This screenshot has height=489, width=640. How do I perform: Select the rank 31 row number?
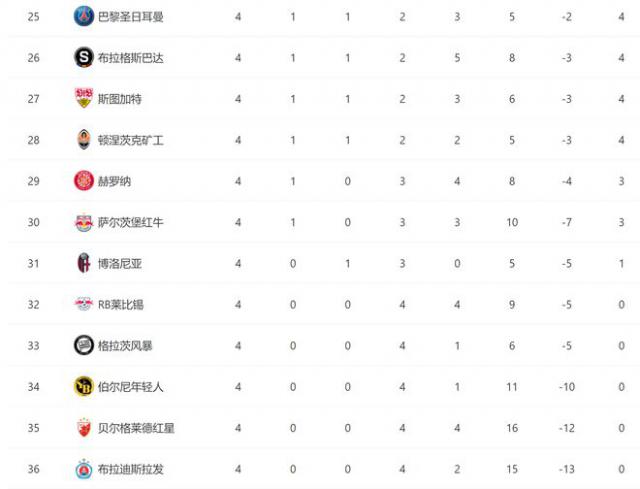click(34, 263)
